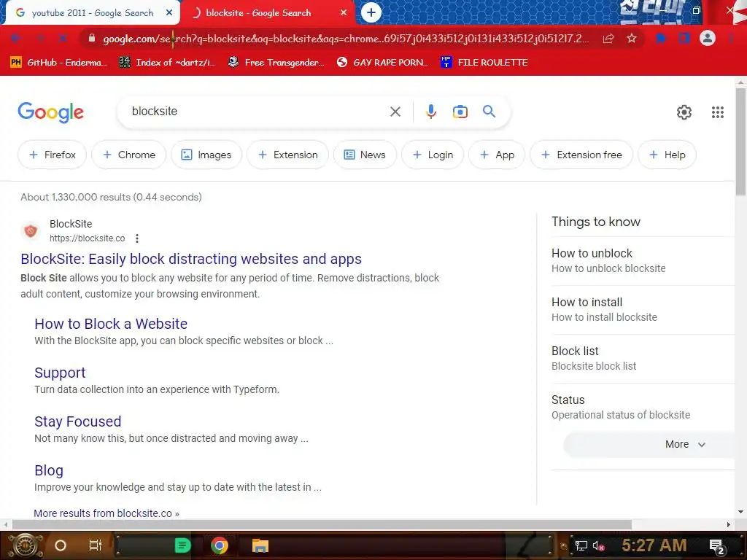Viewport: 747px width, 560px height.
Task: Switch to Images results
Action: (206, 155)
